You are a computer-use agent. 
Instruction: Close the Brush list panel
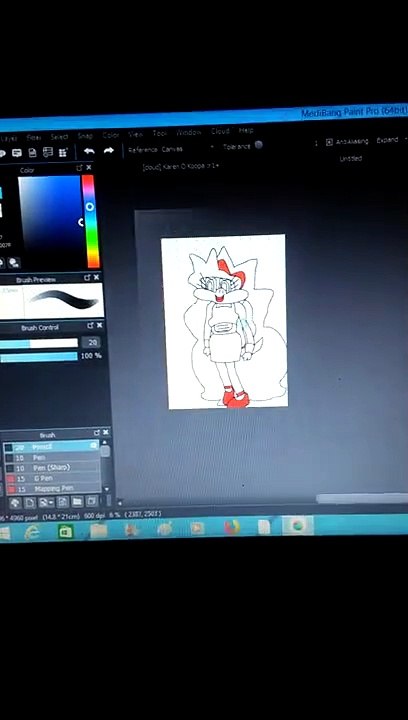[106, 432]
